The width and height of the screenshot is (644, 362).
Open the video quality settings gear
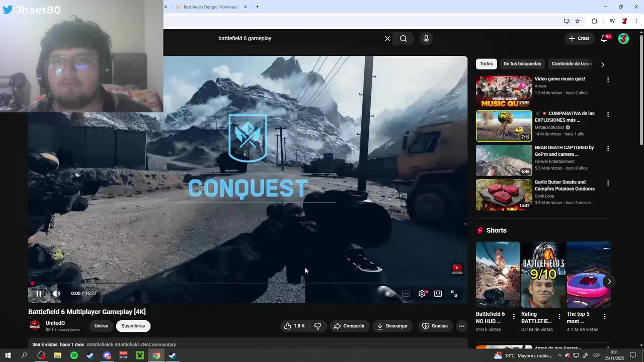click(422, 294)
